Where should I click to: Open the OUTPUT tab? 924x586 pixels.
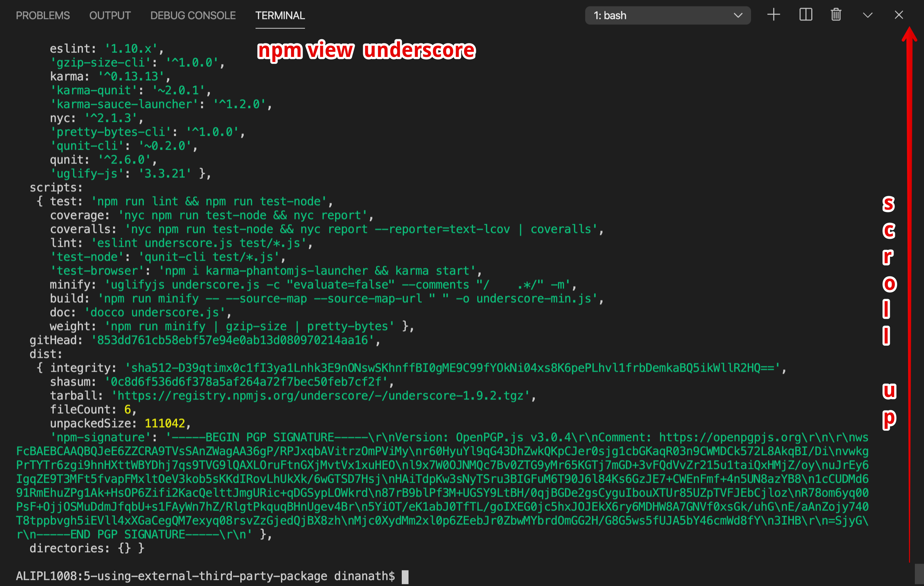pyautogui.click(x=110, y=15)
